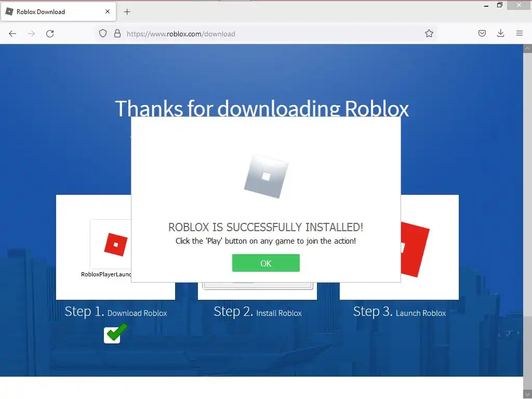This screenshot has width=532, height=399.
Task: Click the green OK button
Action: pos(265,263)
